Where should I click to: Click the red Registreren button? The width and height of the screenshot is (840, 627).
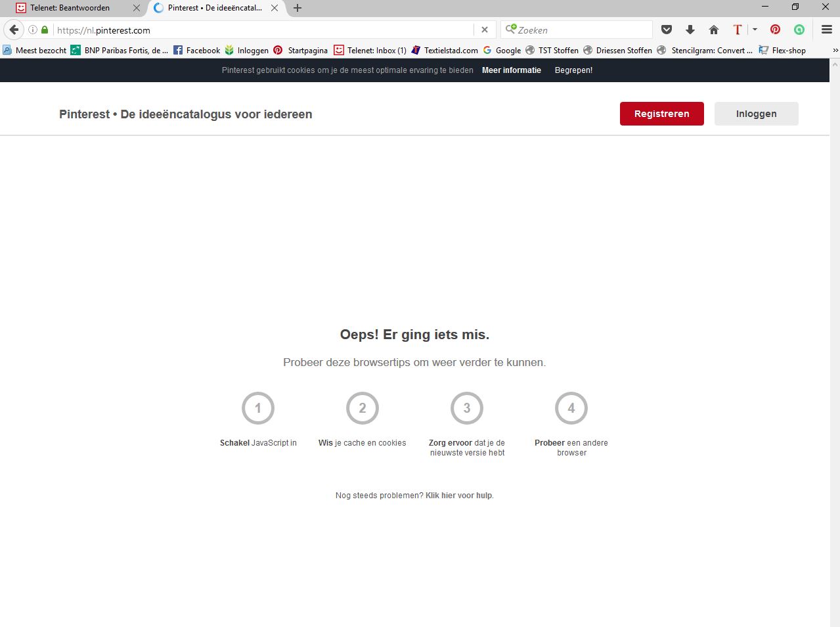(661, 114)
